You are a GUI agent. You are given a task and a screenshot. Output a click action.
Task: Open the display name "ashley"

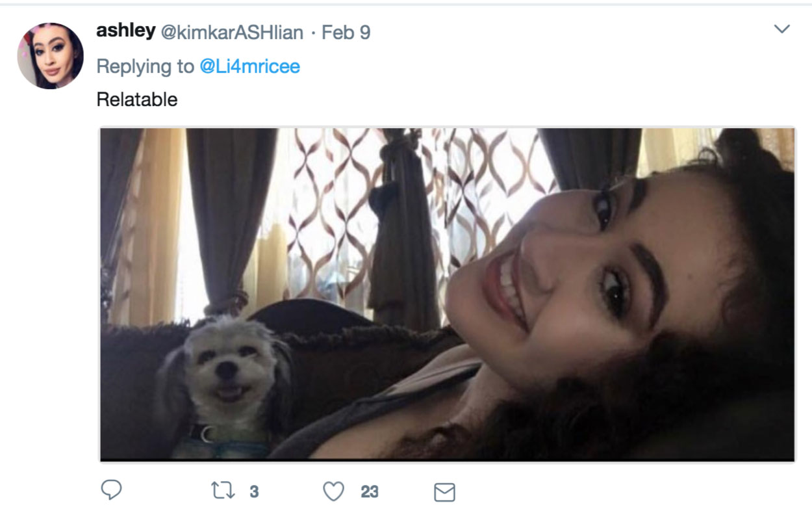point(125,31)
